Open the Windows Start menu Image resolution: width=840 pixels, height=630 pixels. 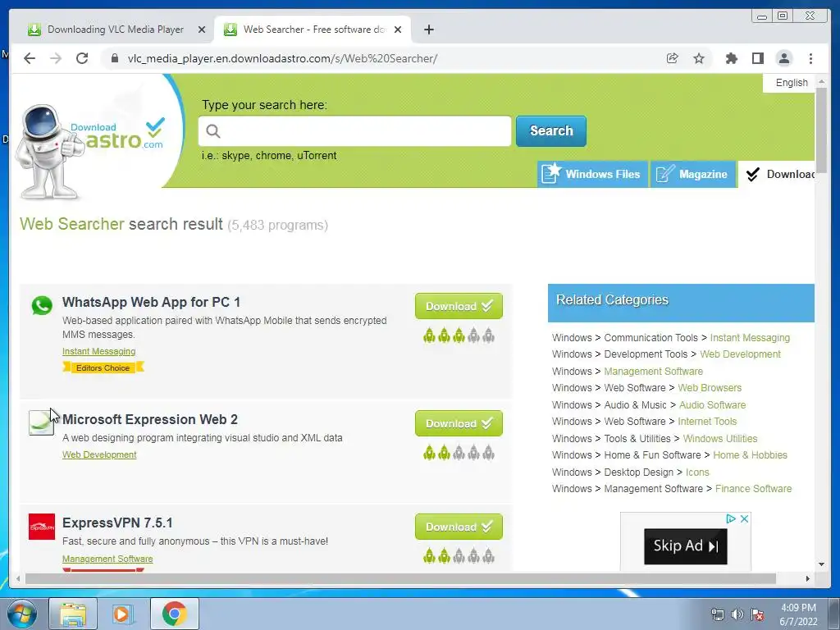click(21, 614)
